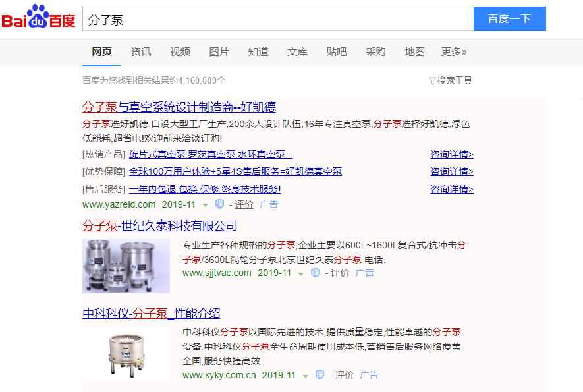Open the 旋片式真空泵,罗茨真空泵,水环真空泵 link

210,154
